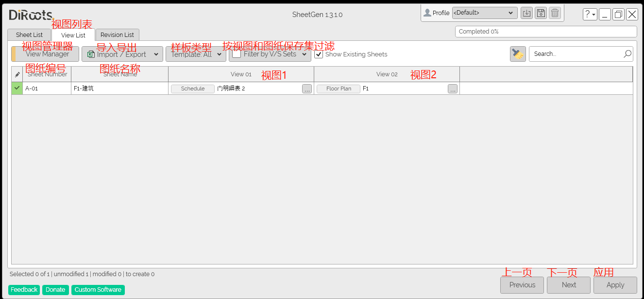The width and height of the screenshot is (644, 299).
Task: Open the Profile Default dropdown
Action: pyautogui.click(x=485, y=13)
